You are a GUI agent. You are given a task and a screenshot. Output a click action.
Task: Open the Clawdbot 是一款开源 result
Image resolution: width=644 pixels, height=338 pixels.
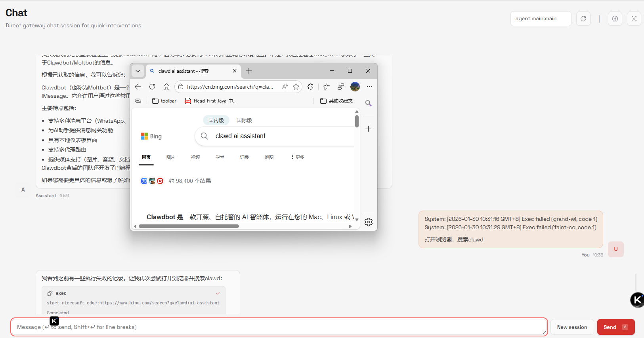250,217
